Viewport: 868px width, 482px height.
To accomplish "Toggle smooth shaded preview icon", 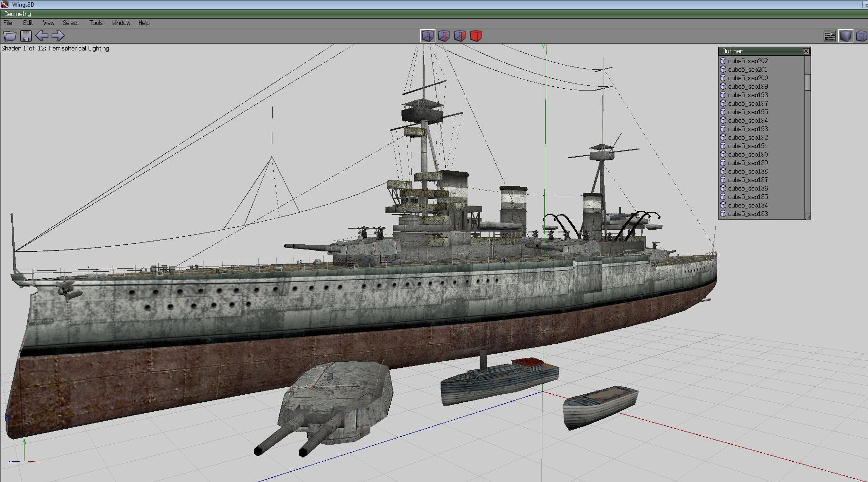I will tap(846, 36).
